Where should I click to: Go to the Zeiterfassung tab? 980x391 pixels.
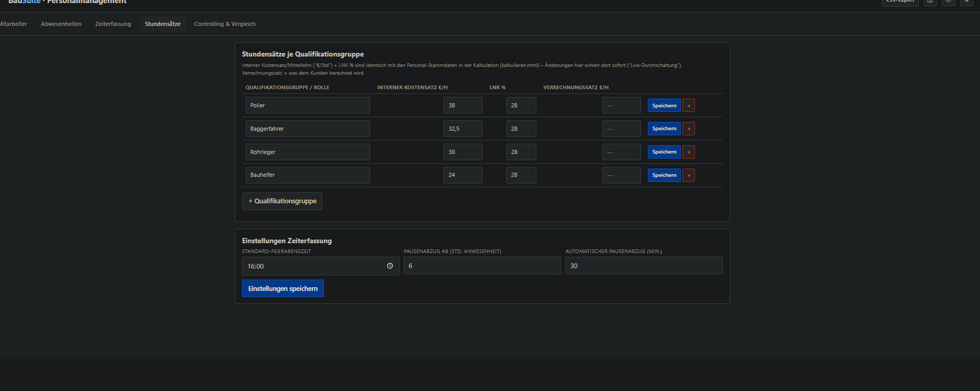click(113, 24)
